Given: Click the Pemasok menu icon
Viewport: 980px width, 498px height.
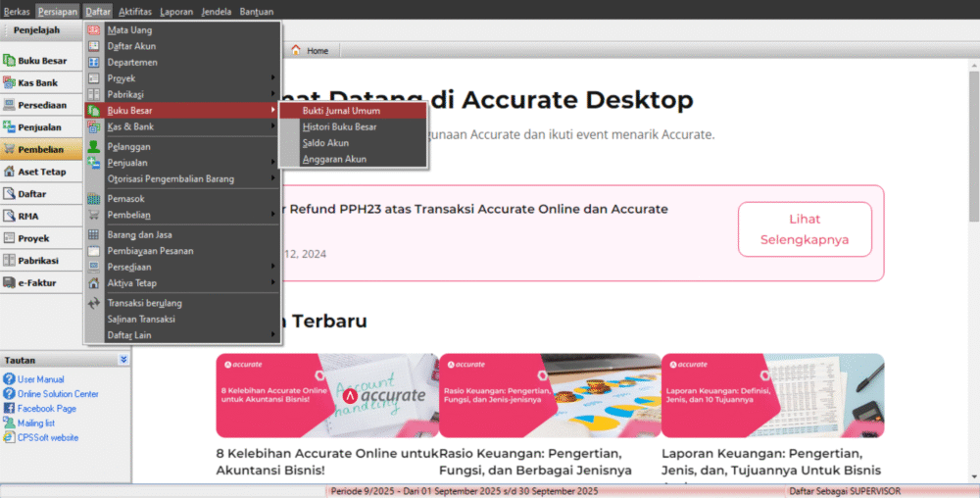Looking at the screenshot, I should 94,199.
